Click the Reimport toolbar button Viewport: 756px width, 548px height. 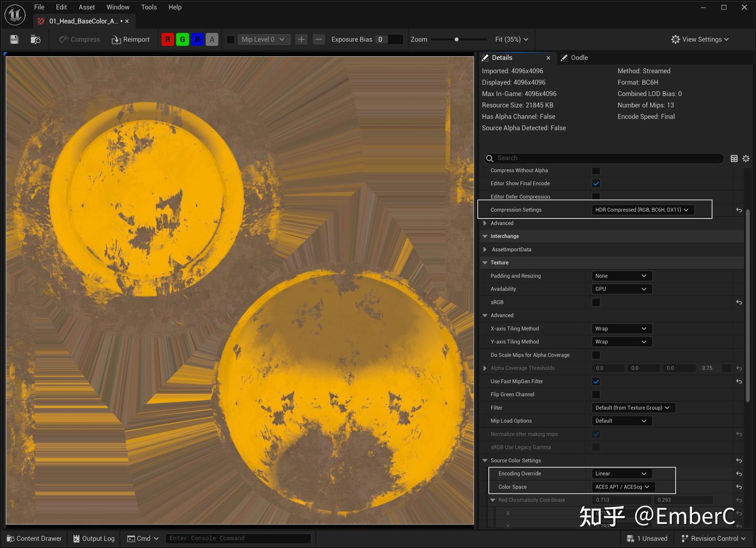coord(131,39)
